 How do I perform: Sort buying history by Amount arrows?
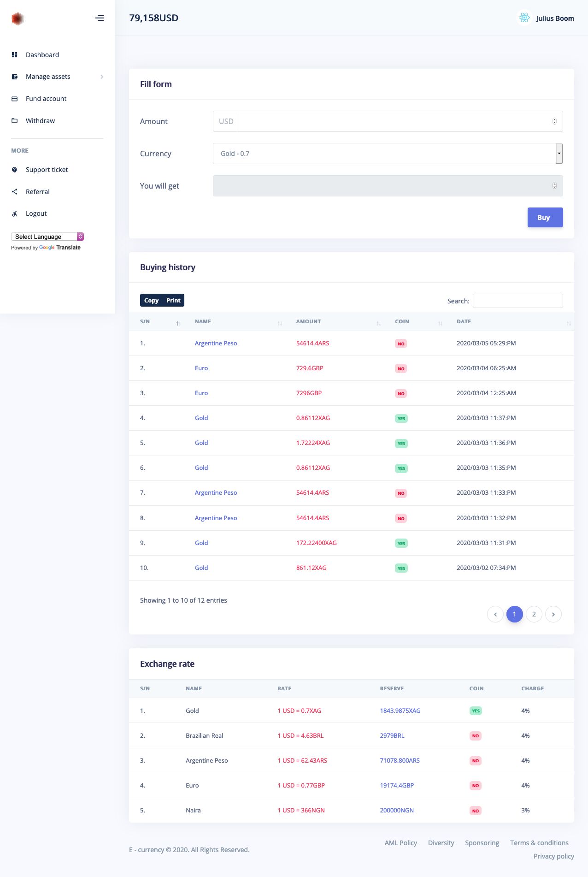click(379, 324)
